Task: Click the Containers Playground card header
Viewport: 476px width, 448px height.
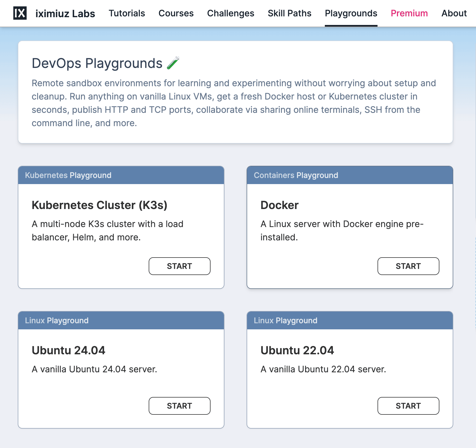Action: tap(350, 175)
